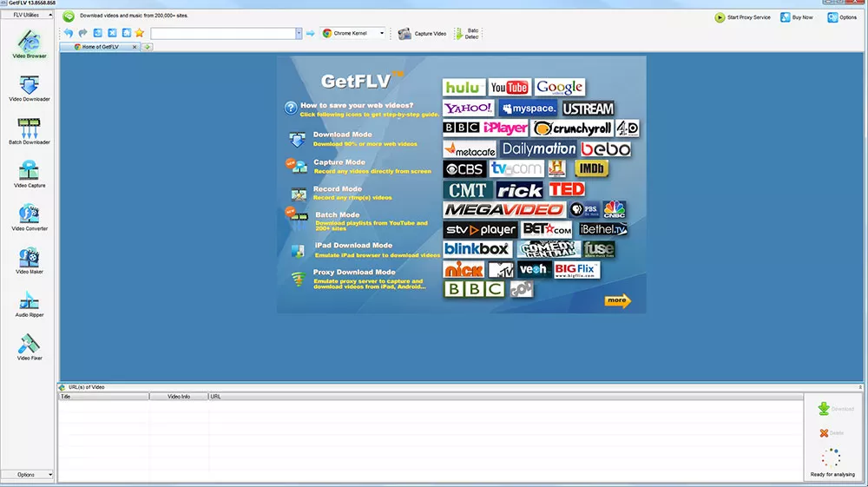Open the Video Maker tool

coord(29,260)
